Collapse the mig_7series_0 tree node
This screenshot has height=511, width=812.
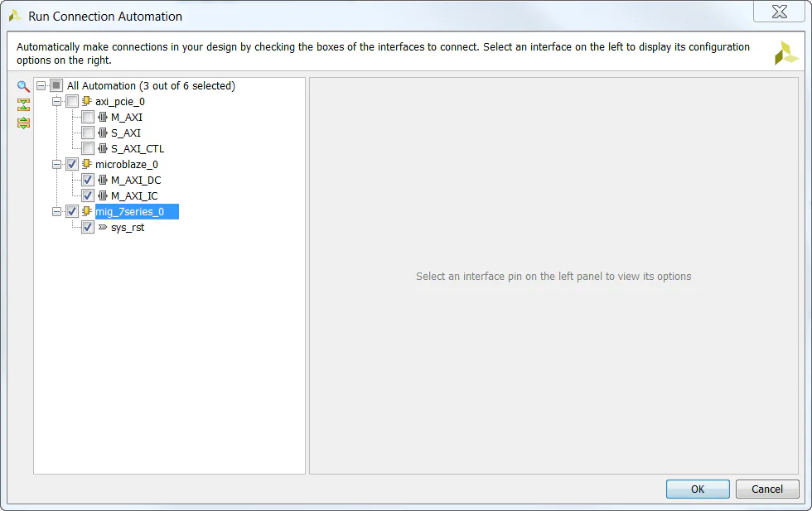coord(57,211)
